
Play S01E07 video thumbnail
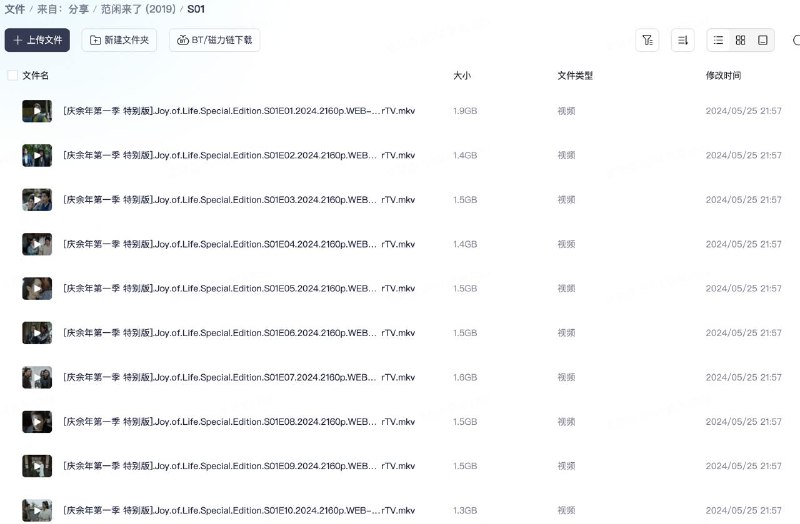(x=37, y=377)
